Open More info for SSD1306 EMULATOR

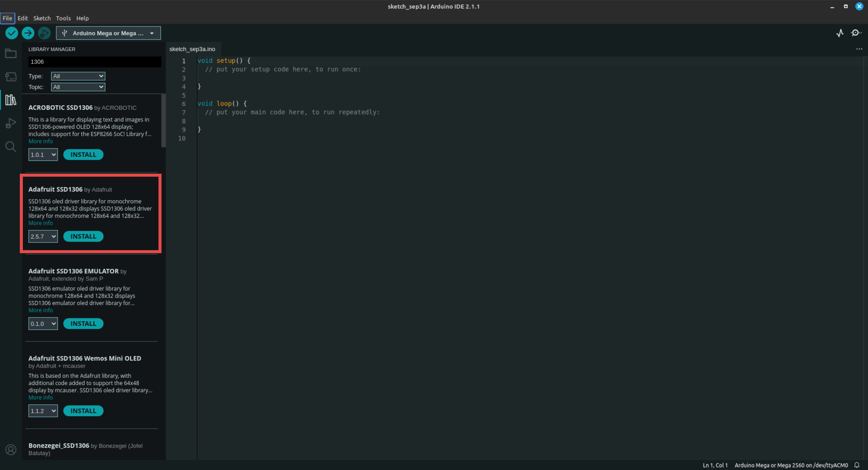tap(41, 311)
